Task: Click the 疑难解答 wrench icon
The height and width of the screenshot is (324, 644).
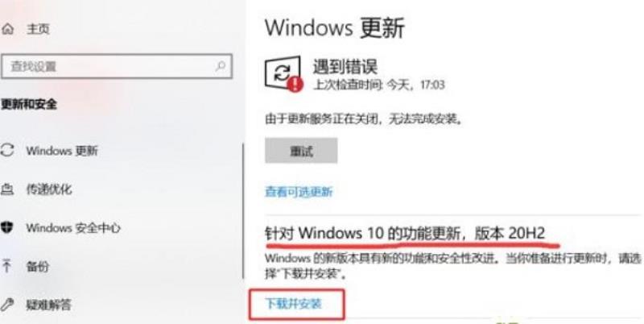Action: click(x=6, y=305)
